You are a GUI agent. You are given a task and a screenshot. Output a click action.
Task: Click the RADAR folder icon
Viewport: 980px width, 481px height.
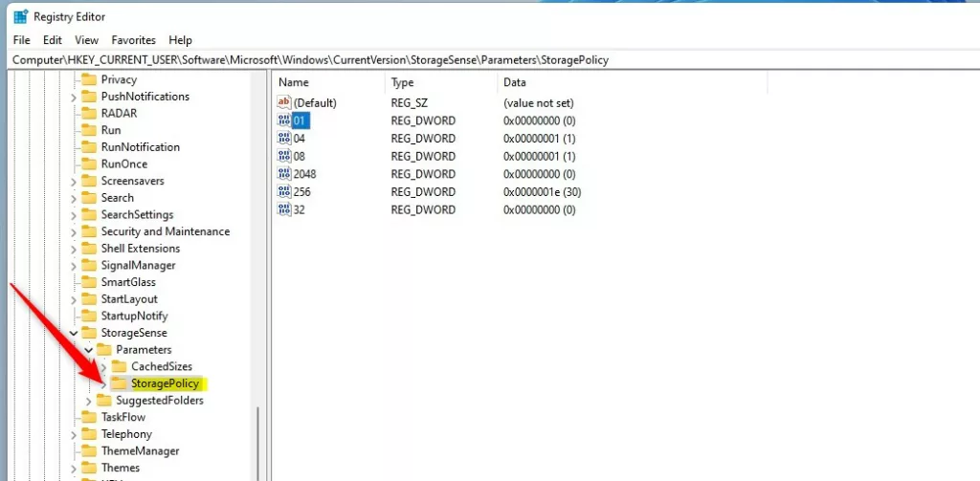click(x=89, y=113)
